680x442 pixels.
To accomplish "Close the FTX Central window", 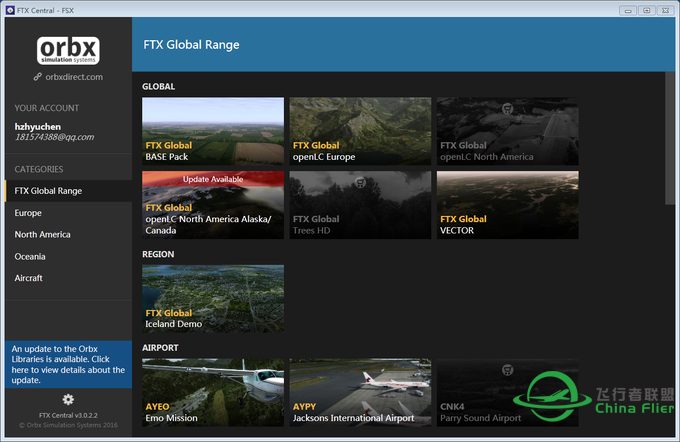I will [665, 10].
